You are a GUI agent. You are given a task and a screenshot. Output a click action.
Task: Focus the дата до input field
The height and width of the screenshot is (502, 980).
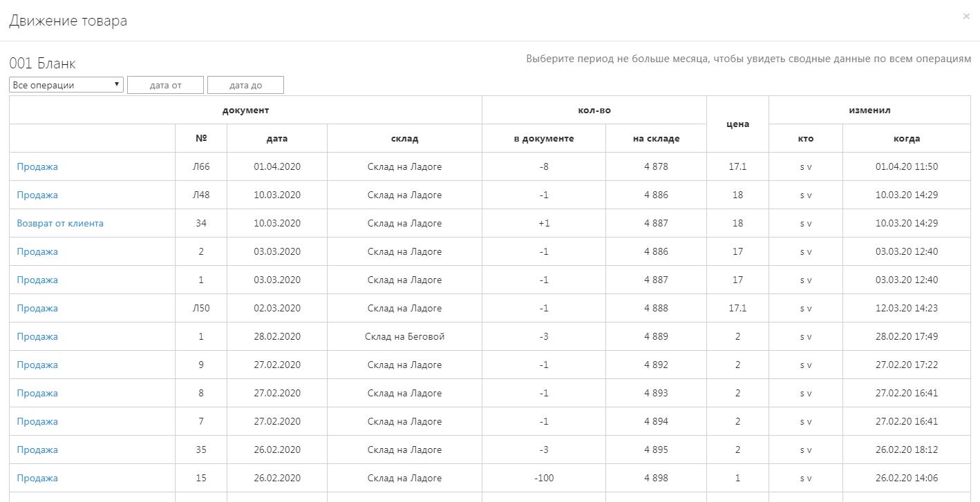[x=245, y=85]
